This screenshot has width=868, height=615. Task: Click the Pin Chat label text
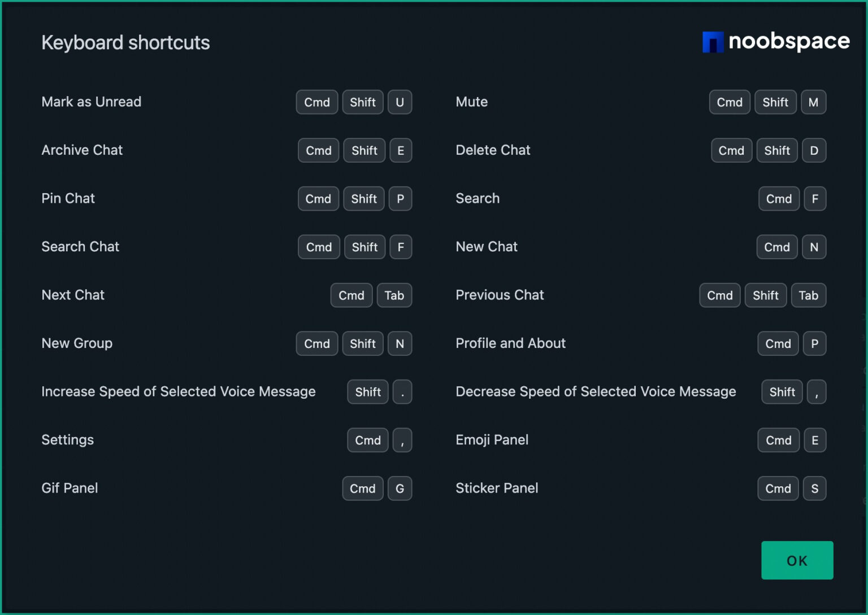pos(68,199)
